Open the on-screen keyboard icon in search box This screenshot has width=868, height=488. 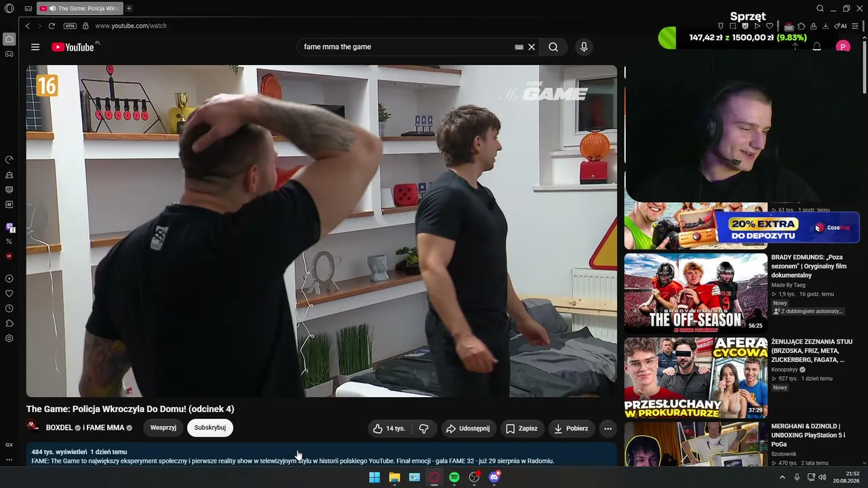pos(519,47)
